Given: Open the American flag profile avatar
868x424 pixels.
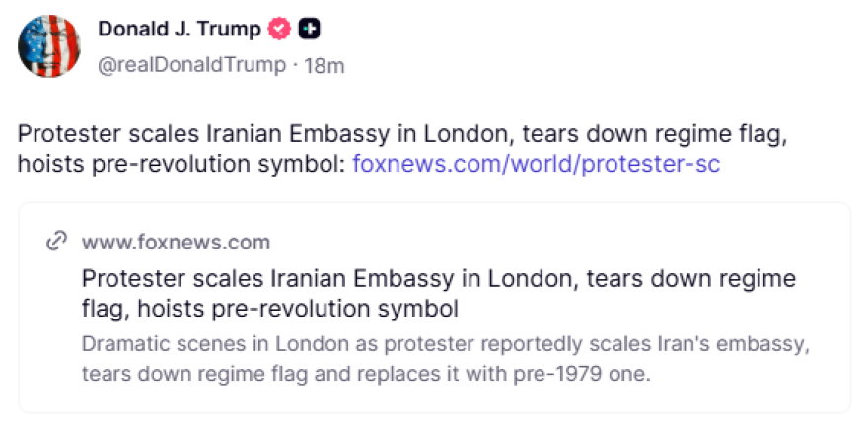Looking at the screenshot, I should coord(49,46).
